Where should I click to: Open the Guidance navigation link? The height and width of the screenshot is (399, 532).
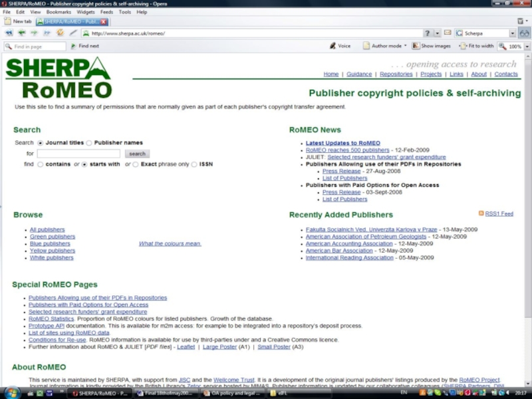point(359,74)
